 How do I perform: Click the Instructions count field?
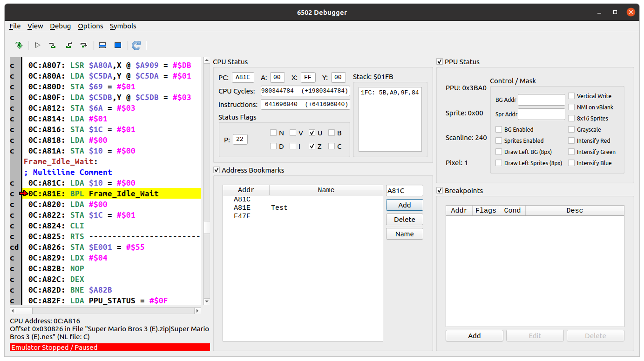[305, 104]
